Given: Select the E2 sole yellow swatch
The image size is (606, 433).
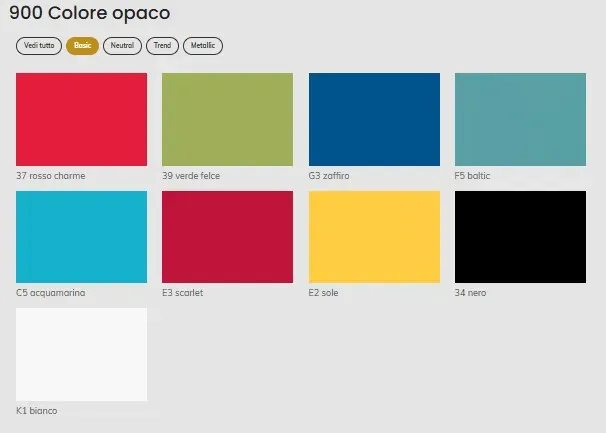Looking at the screenshot, I should tap(374, 237).
